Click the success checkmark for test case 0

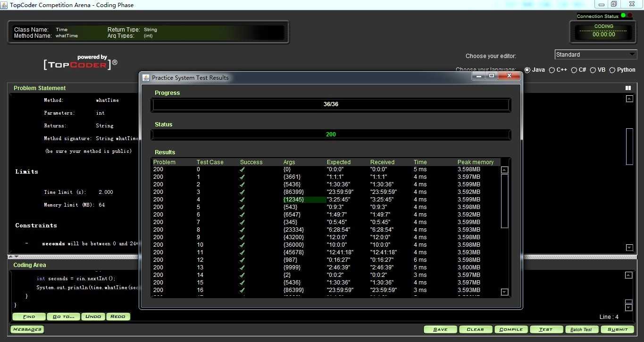pos(242,169)
